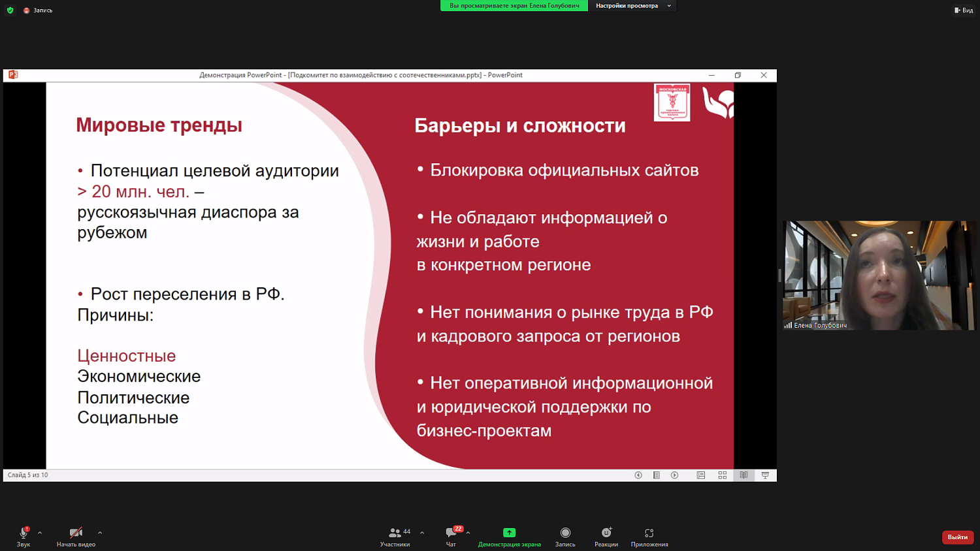Image resolution: width=980 pixels, height=551 pixels.
Task: Click the Запись indicator at top left
Action: pyautogui.click(x=36, y=10)
